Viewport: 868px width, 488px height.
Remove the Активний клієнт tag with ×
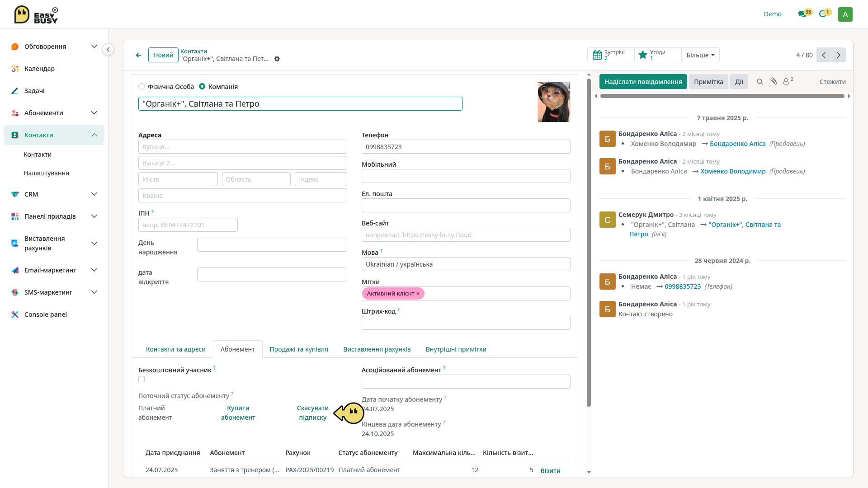(418, 294)
